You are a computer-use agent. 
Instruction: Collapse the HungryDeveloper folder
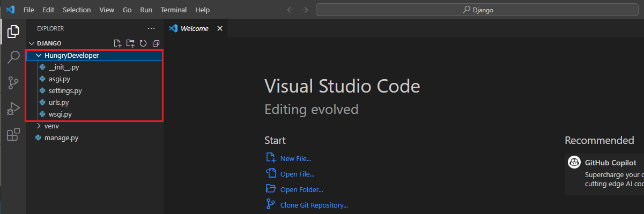tap(39, 55)
